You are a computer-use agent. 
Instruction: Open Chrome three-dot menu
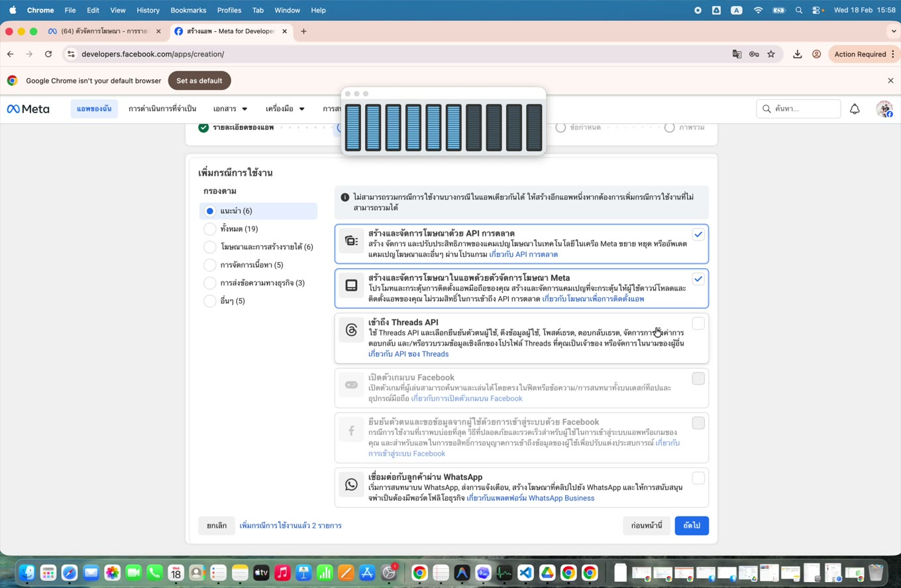(x=893, y=54)
